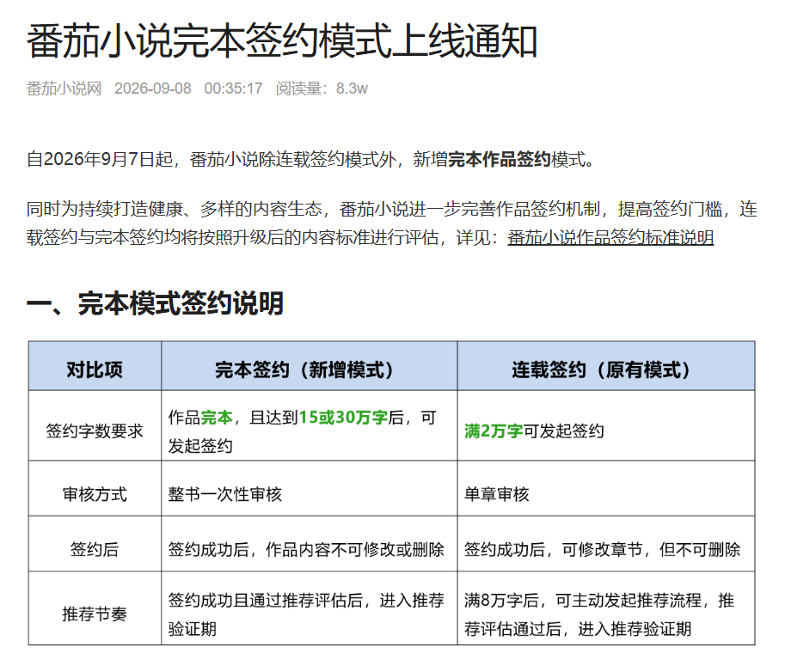Image resolution: width=785 pixels, height=672 pixels.
Task: Click the row label 推荐节奏
Action: (x=95, y=614)
